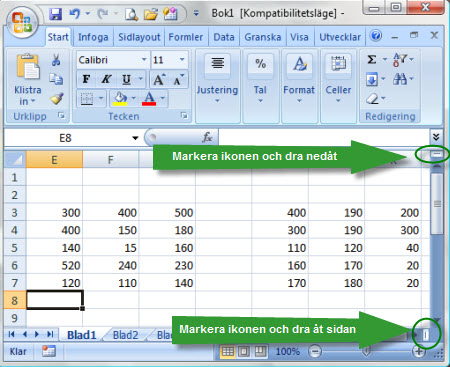This screenshot has width=450, height=367.
Task: Click the Clear eraser icon
Action: (372, 99)
